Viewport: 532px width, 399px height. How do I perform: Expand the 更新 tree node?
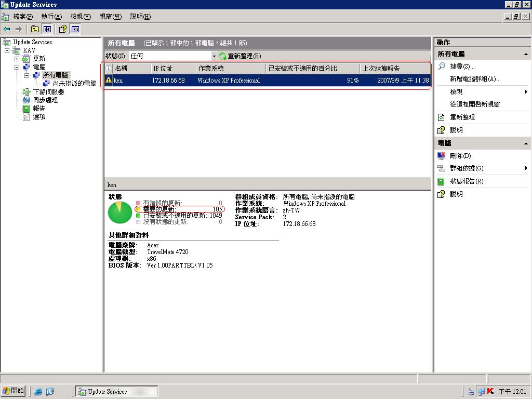pos(17,59)
